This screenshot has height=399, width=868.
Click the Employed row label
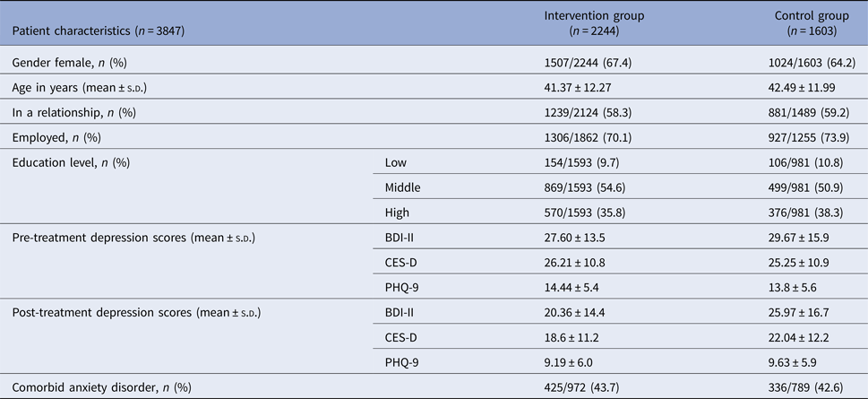pyautogui.click(x=55, y=137)
